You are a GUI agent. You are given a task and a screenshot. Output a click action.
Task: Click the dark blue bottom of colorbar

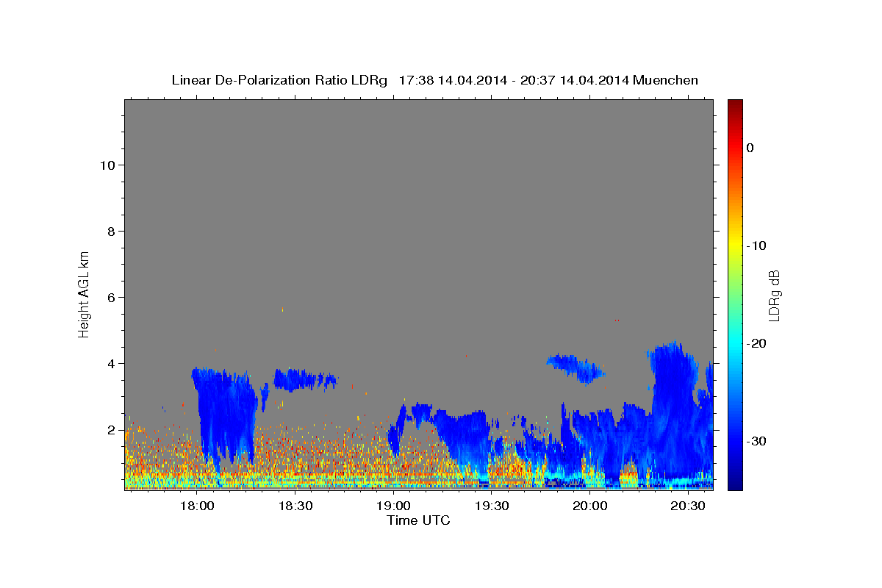click(x=734, y=484)
